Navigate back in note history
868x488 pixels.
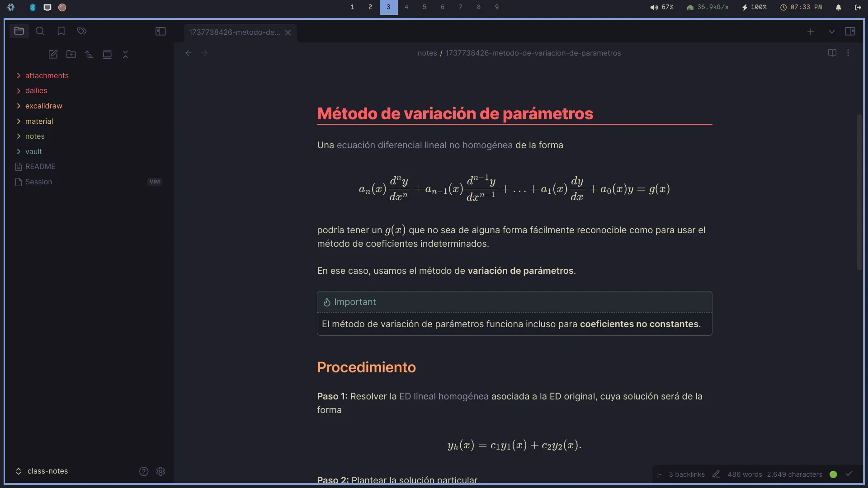(x=189, y=53)
